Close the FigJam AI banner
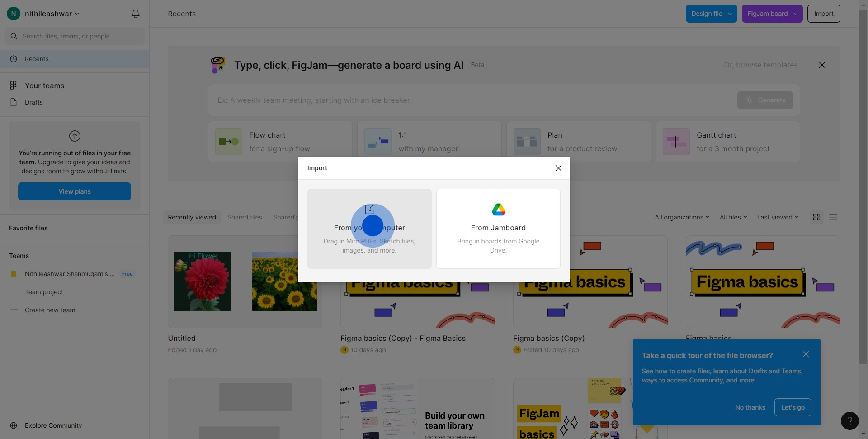Screen dimensions: 868x439 click(822, 65)
